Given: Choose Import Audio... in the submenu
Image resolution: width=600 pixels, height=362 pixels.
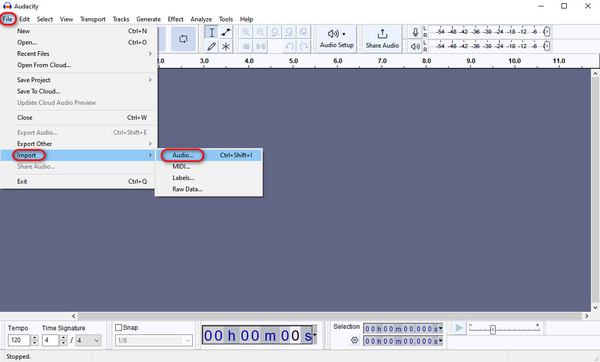Looking at the screenshot, I should pyautogui.click(x=209, y=155).
